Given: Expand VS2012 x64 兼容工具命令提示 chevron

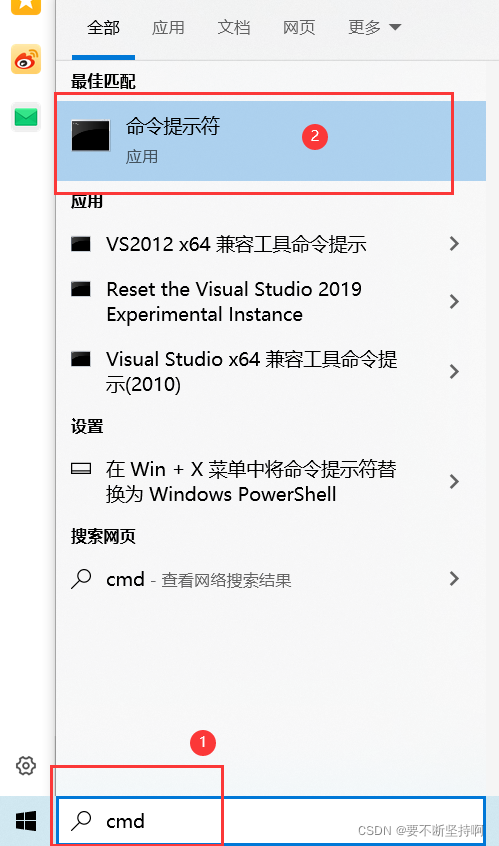Looking at the screenshot, I should coord(454,244).
